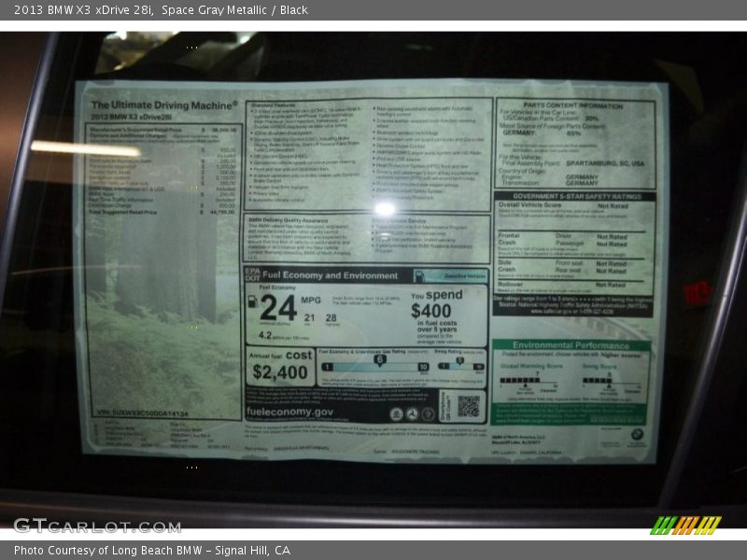747x560 pixels.
Task: Click the BMW roundel logo on the sticker
Action: pos(637,434)
